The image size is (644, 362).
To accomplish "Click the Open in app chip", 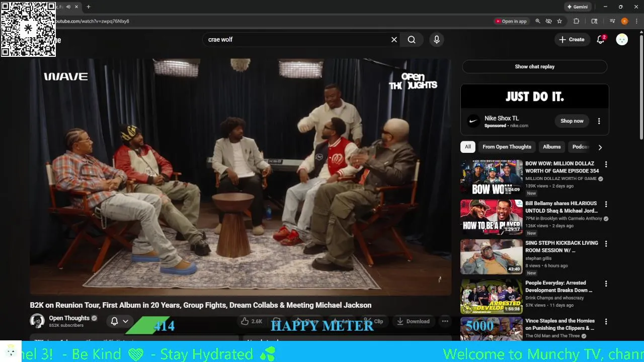I will [511, 21].
